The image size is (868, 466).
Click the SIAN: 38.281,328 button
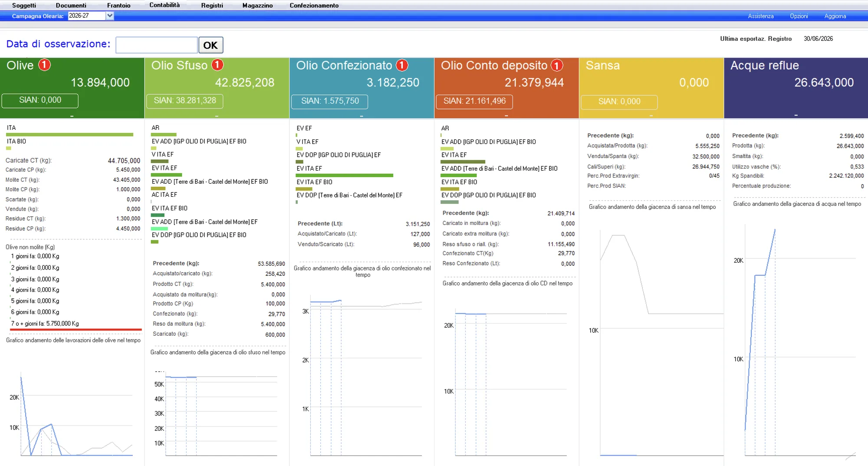(x=185, y=101)
